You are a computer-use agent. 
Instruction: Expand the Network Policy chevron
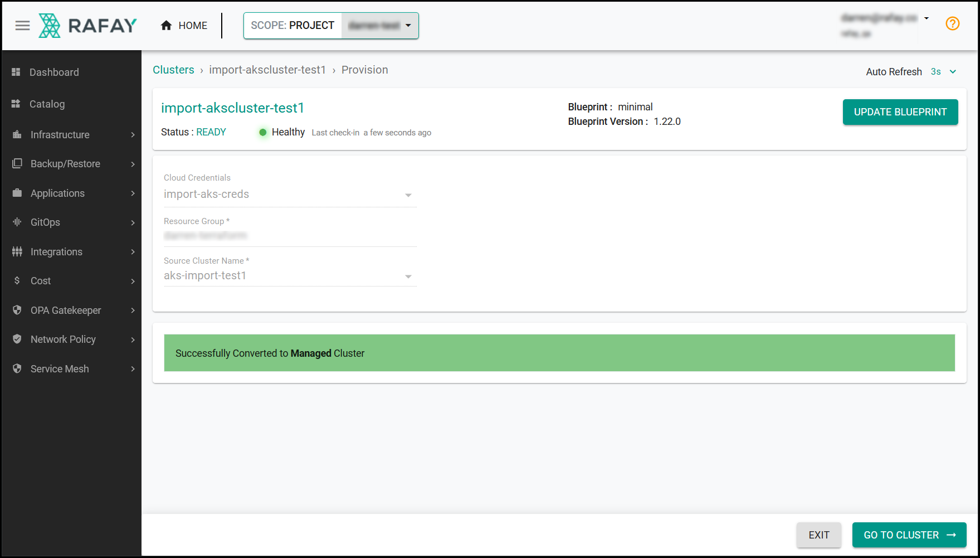click(x=133, y=339)
